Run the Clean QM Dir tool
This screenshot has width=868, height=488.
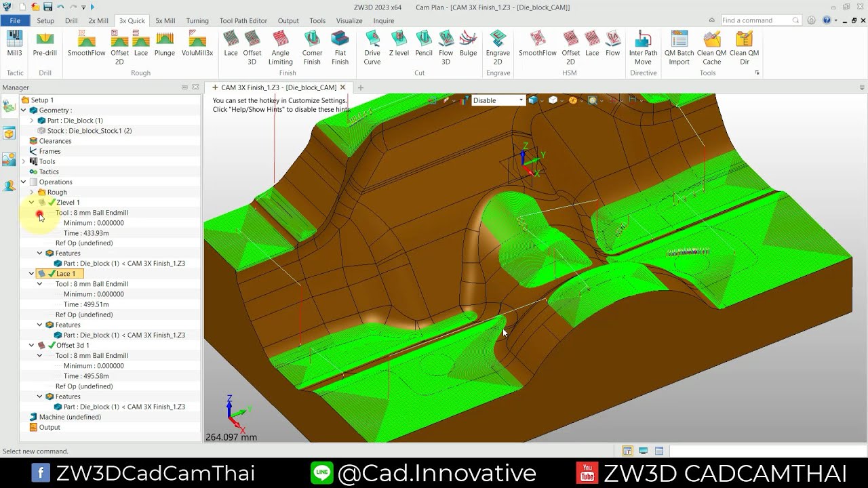point(744,47)
